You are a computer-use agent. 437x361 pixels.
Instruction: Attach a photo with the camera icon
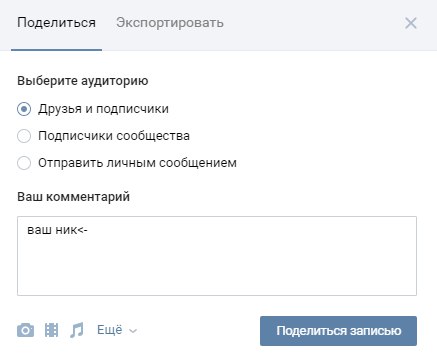(25, 330)
